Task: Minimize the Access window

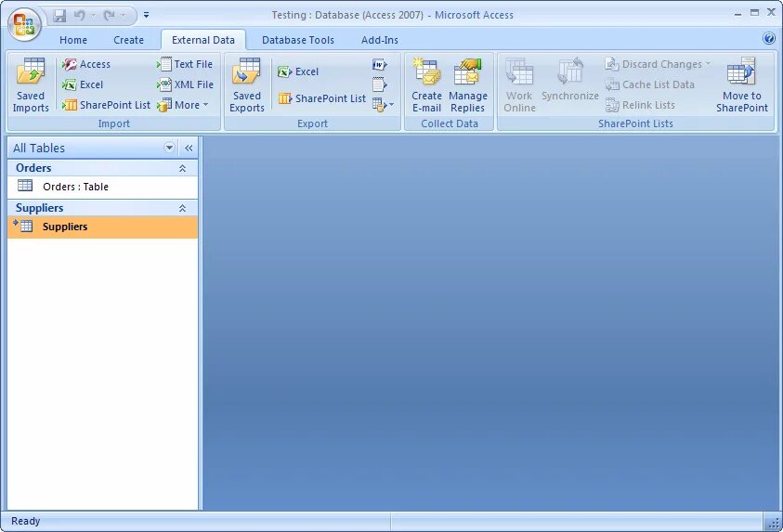Action: 737,14
